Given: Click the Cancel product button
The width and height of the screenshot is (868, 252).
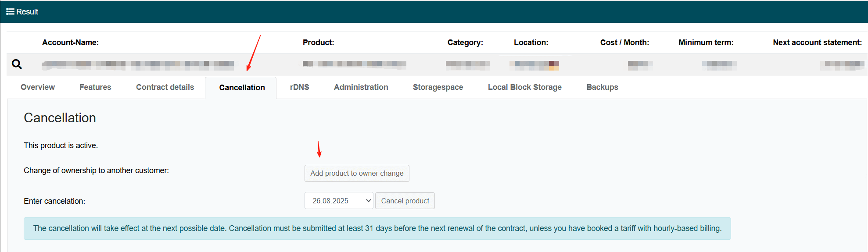Looking at the screenshot, I should point(405,201).
